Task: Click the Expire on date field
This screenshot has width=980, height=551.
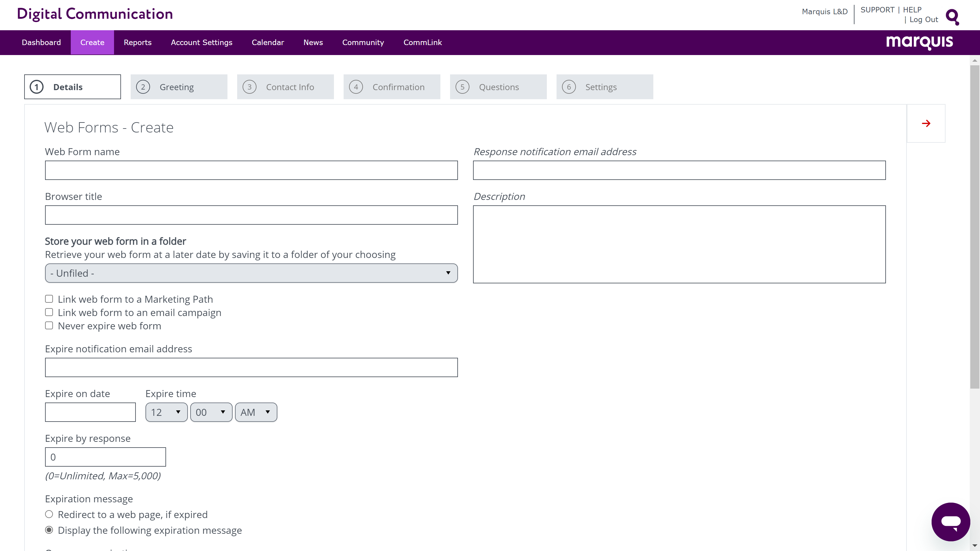Action: pyautogui.click(x=90, y=412)
